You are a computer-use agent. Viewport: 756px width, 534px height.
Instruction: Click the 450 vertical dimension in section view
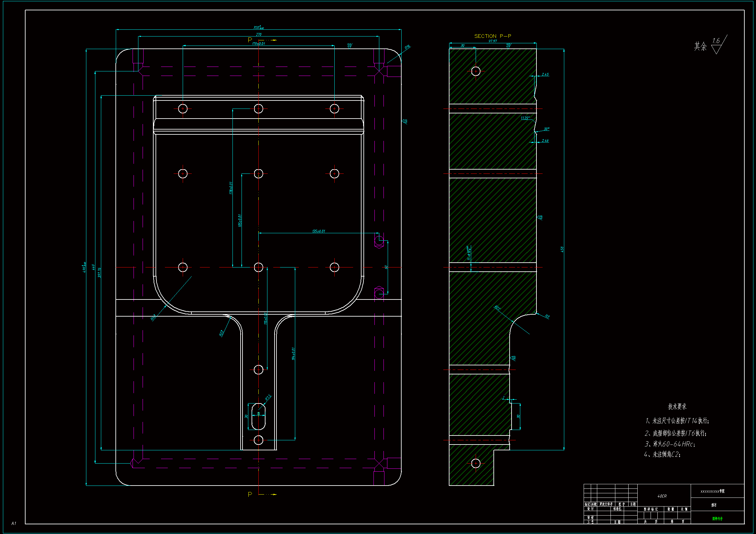(x=562, y=249)
